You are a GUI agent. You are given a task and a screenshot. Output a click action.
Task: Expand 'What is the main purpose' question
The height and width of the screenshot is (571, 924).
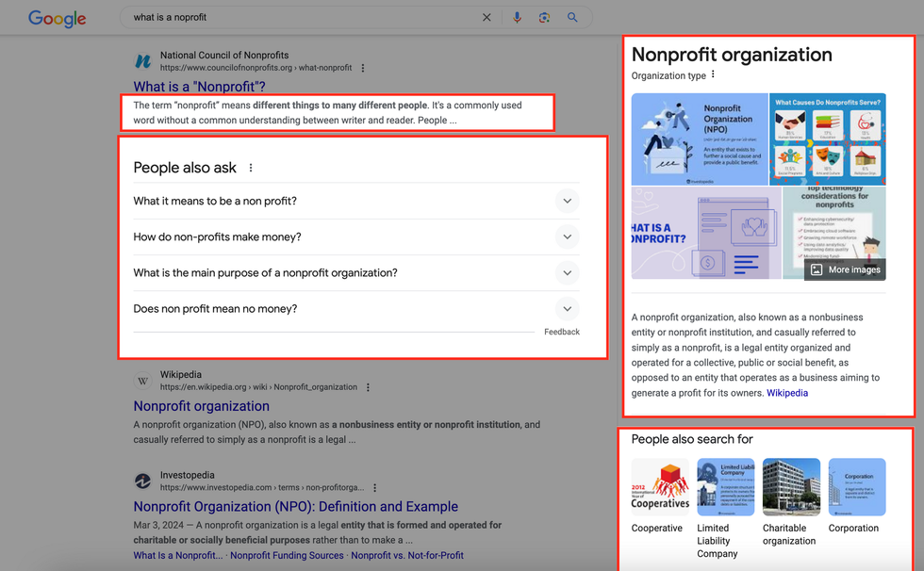click(567, 272)
